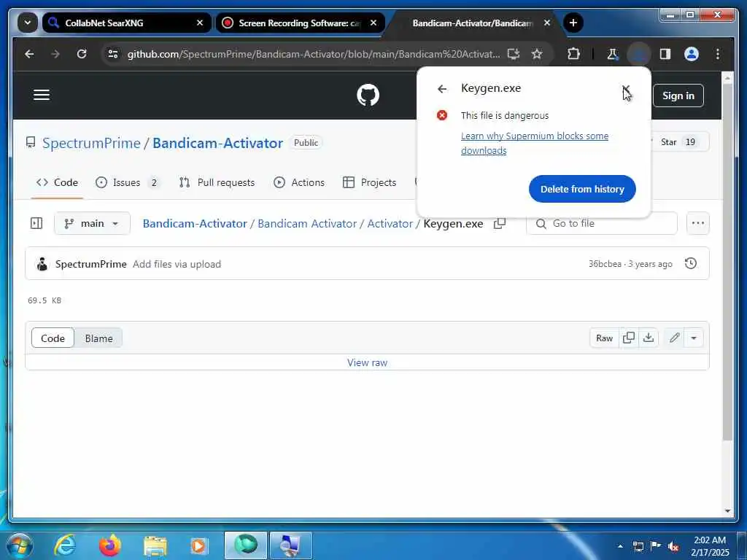The width and height of the screenshot is (747, 560).
Task: Open the tab search dropdown arrow
Action: point(27,23)
